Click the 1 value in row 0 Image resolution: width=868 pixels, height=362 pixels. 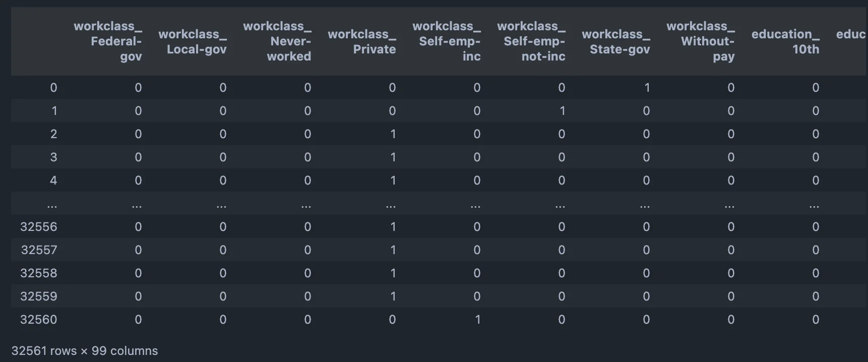(647, 88)
